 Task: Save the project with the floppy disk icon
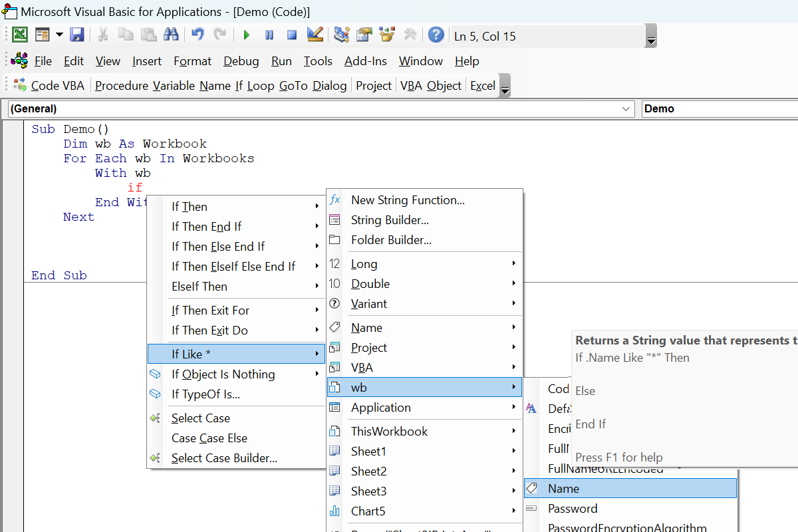pyautogui.click(x=77, y=35)
